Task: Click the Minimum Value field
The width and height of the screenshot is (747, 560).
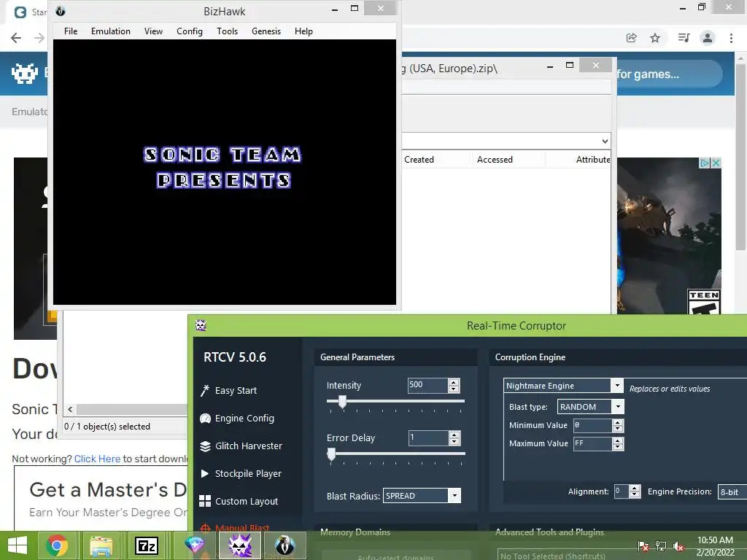Action: coord(592,425)
